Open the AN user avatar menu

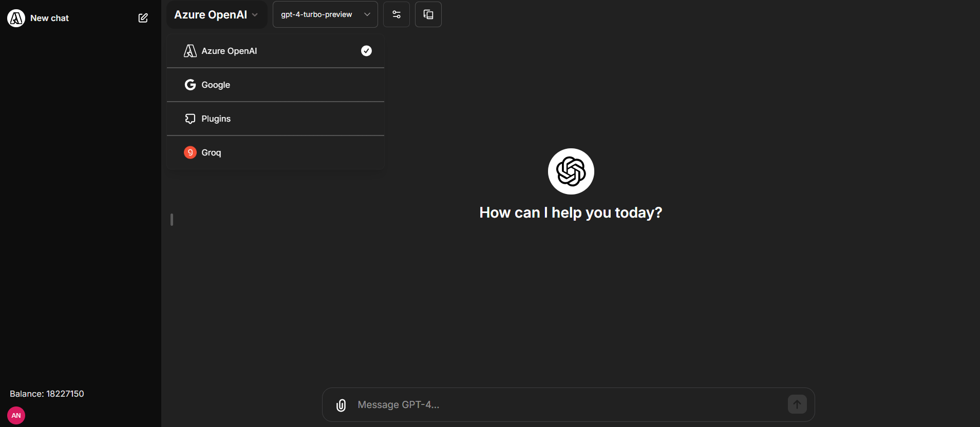click(16, 416)
